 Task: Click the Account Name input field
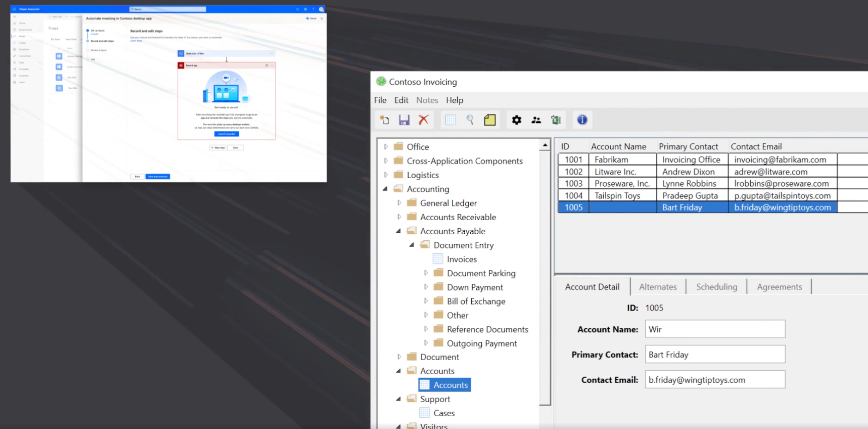(715, 329)
